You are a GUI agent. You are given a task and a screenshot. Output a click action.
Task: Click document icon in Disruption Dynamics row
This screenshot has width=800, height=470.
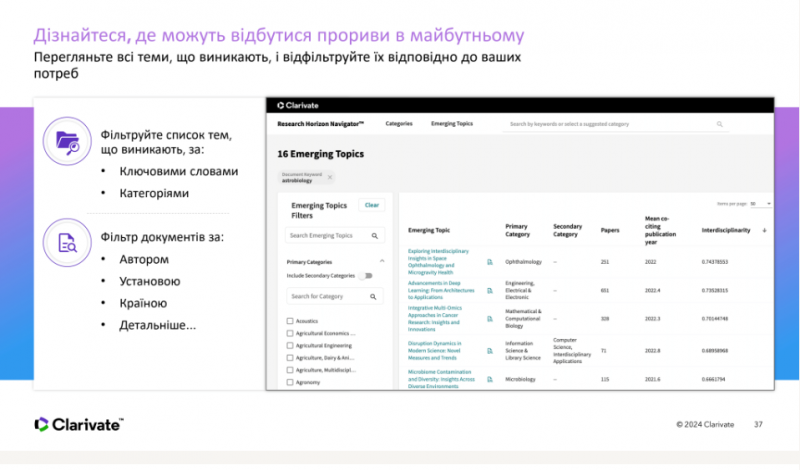pos(490,351)
